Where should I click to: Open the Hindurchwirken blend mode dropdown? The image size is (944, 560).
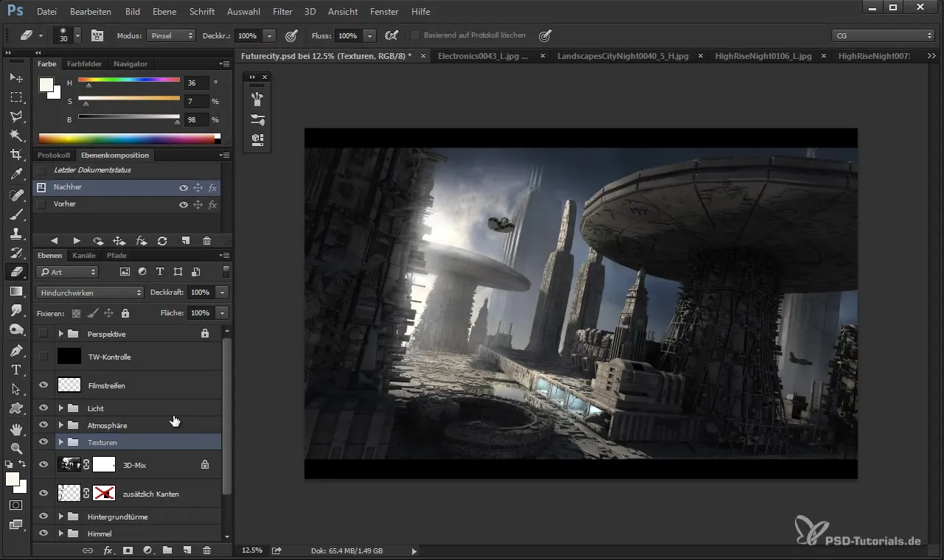(x=89, y=293)
